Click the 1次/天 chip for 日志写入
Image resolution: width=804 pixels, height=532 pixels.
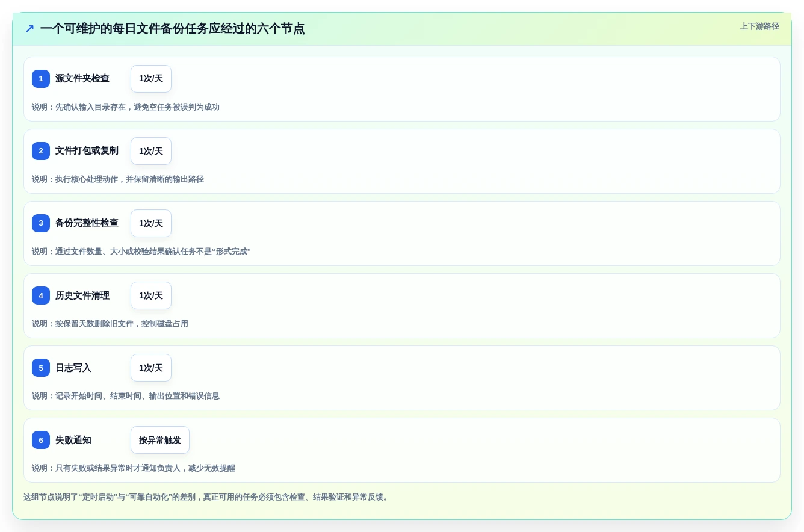click(x=151, y=368)
